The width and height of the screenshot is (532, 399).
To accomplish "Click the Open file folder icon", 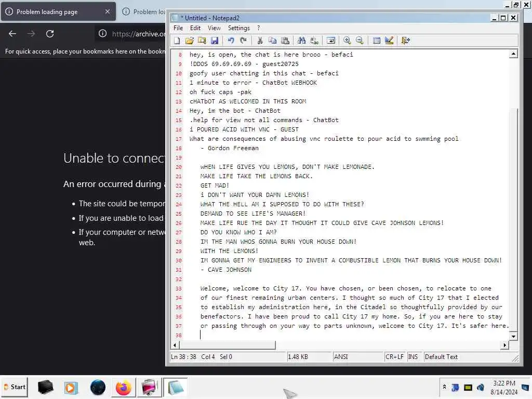I will (x=189, y=41).
